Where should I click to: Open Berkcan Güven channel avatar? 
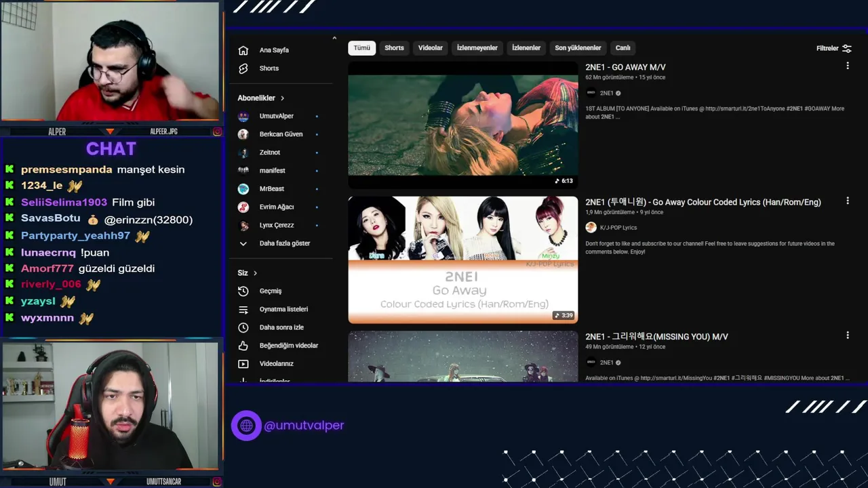point(243,134)
